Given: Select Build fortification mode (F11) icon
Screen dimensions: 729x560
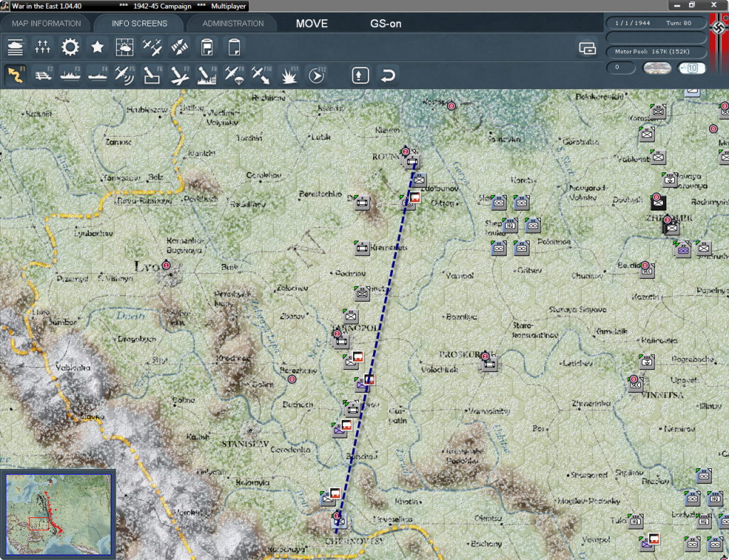Looking at the screenshot, I should pos(289,75).
